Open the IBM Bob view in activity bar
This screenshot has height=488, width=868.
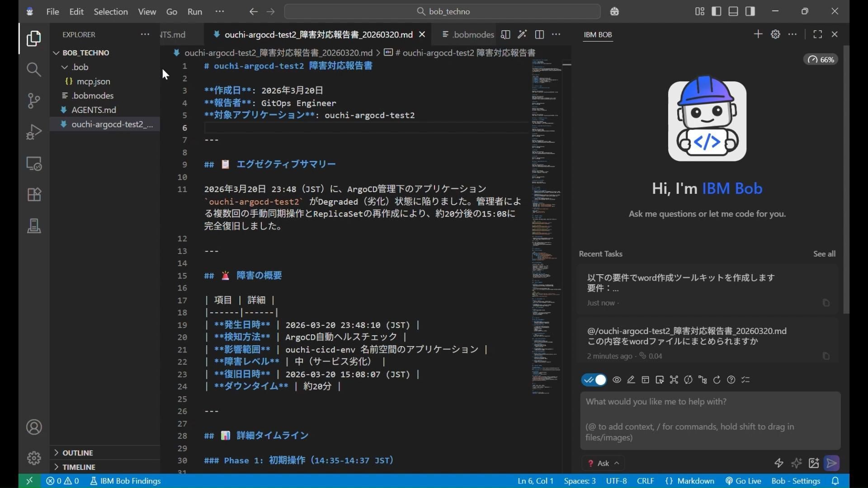tap(34, 225)
